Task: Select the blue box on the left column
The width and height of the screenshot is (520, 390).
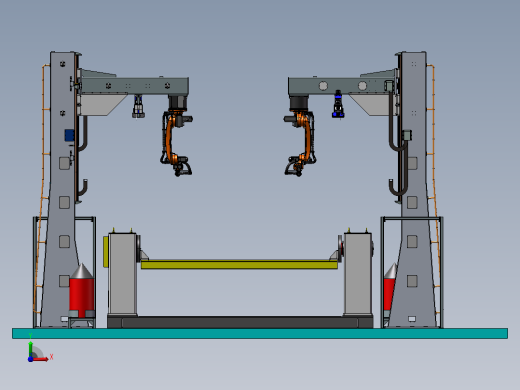Action: pos(69,135)
